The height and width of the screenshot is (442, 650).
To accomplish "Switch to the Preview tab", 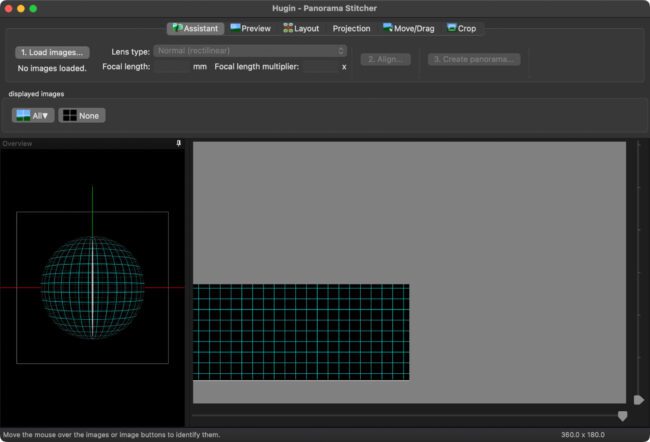I will 250,28.
